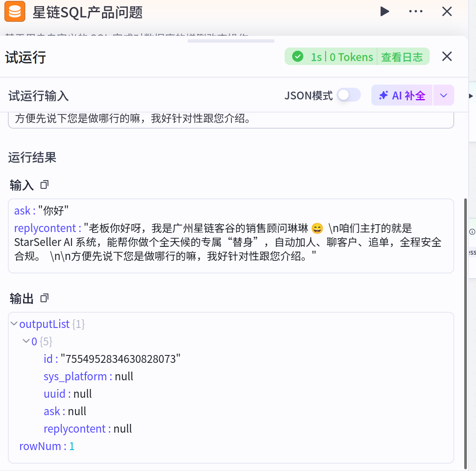
Task: Select the id value in output
Action: [x=120, y=359]
